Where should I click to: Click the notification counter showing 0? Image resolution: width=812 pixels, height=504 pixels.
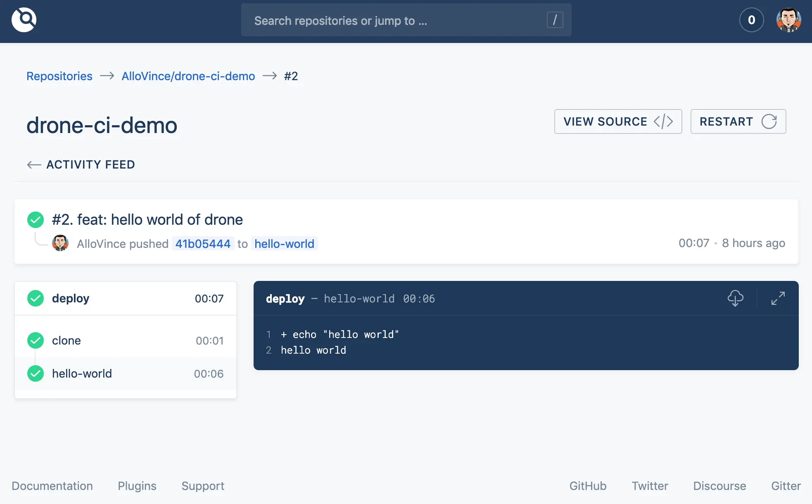click(x=751, y=20)
